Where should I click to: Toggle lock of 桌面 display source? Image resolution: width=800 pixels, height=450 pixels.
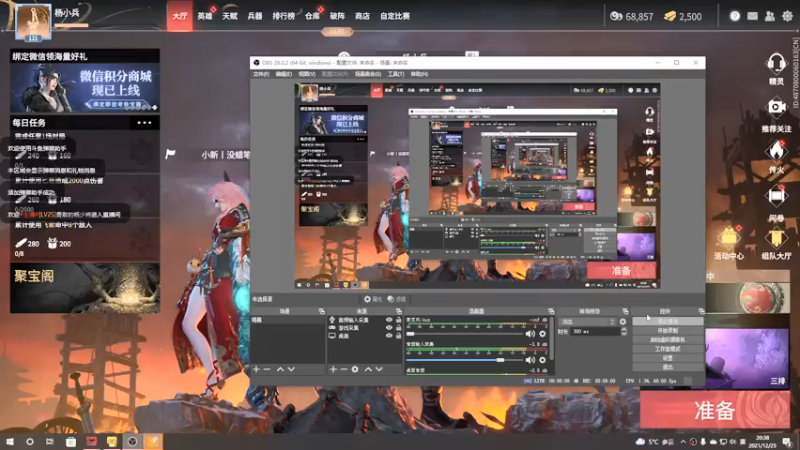pyautogui.click(x=398, y=336)
